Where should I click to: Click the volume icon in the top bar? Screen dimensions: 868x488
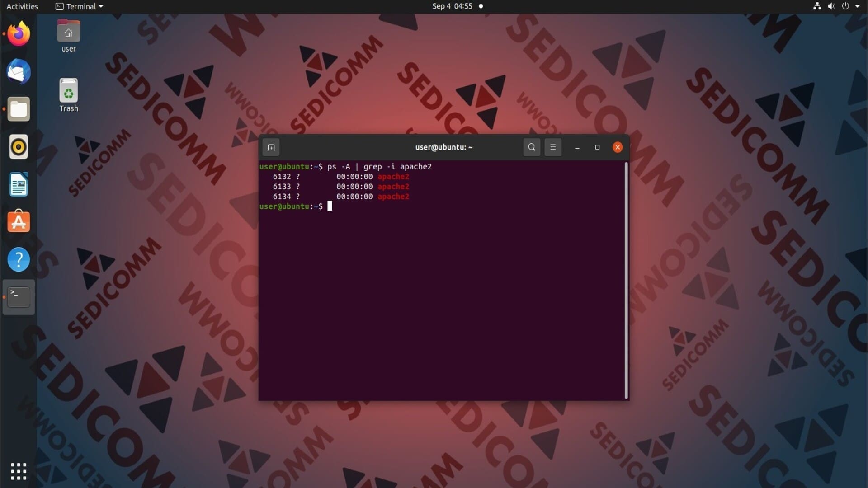tap(831, 6)
